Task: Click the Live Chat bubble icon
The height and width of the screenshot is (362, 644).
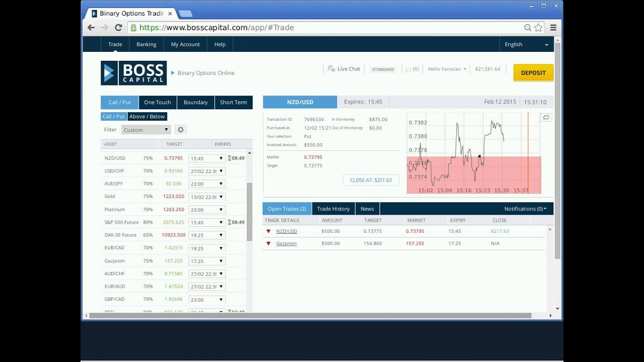Action: click(331, 69)
